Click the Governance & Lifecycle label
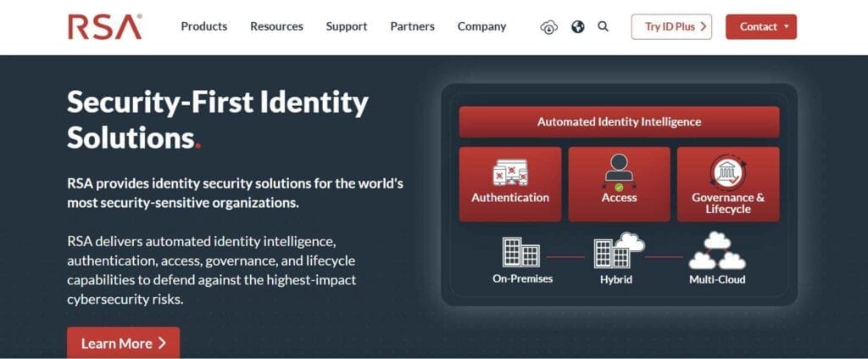The image size is (868, 359). click(x=728, y=204)
